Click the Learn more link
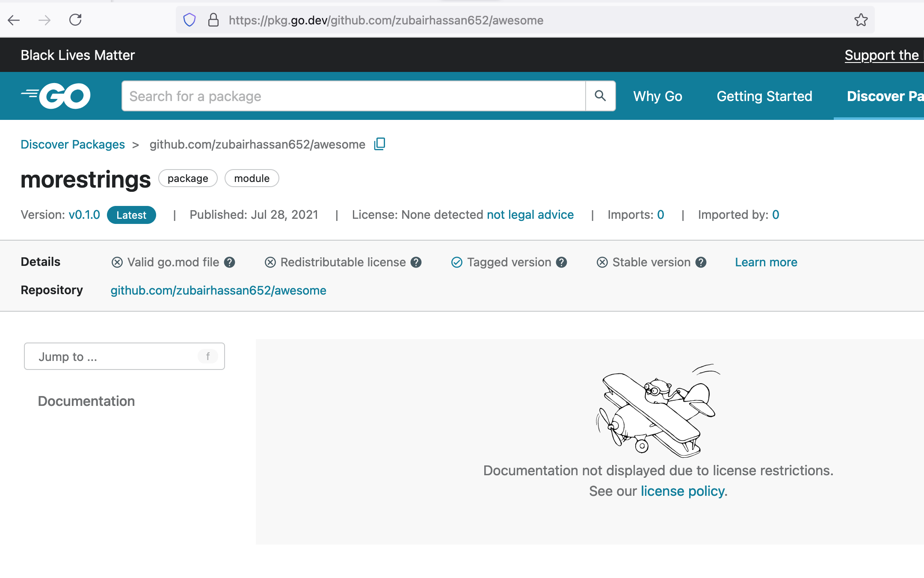 [766, 262]
